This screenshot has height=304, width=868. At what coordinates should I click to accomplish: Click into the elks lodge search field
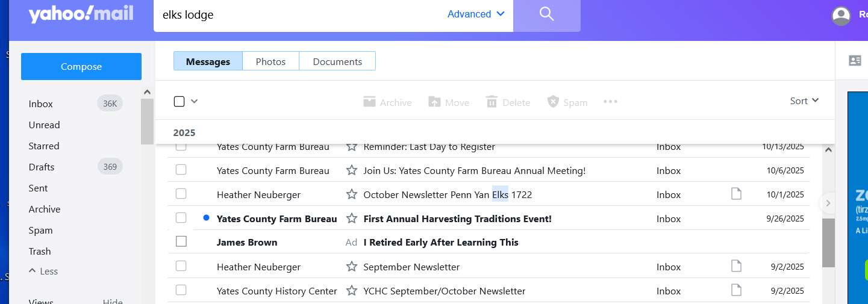pos(301,14)
